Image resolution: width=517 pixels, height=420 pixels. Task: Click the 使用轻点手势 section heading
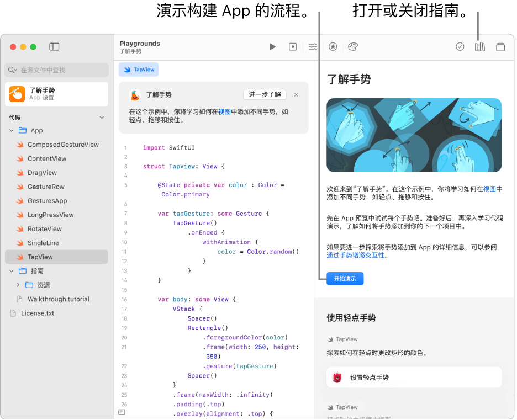351,318
